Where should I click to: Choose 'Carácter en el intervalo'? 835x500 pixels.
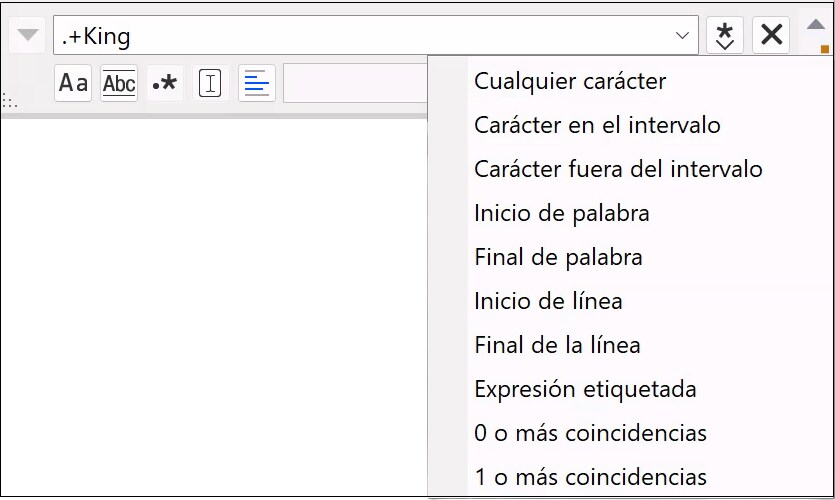(597, 125)
